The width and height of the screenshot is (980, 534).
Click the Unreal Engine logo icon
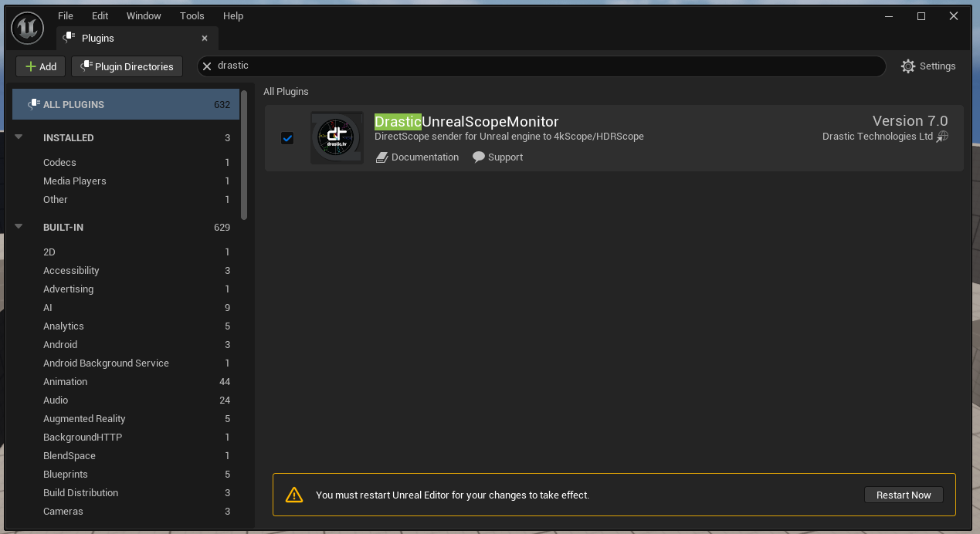point(27,28)
